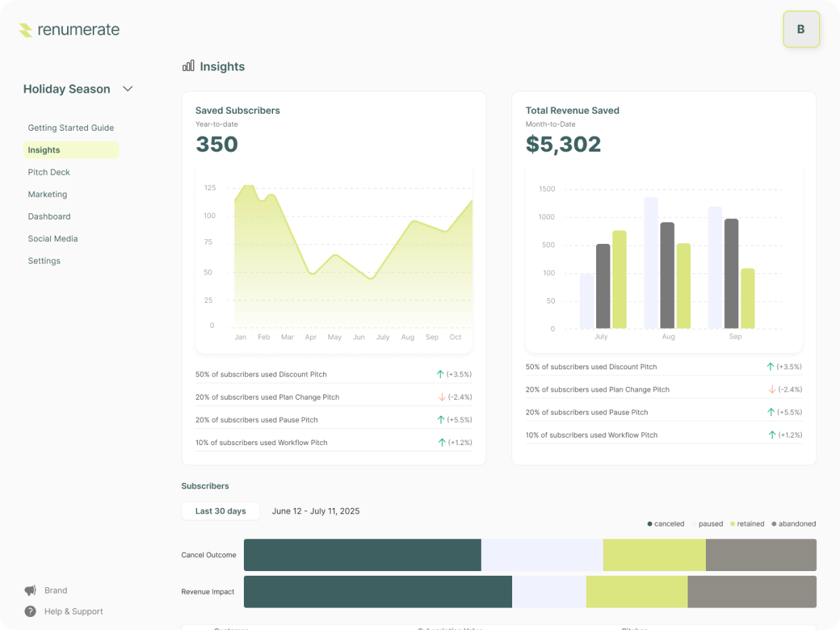Select Insights in the sidebar
840x630 pixels.
coord(71,150)
